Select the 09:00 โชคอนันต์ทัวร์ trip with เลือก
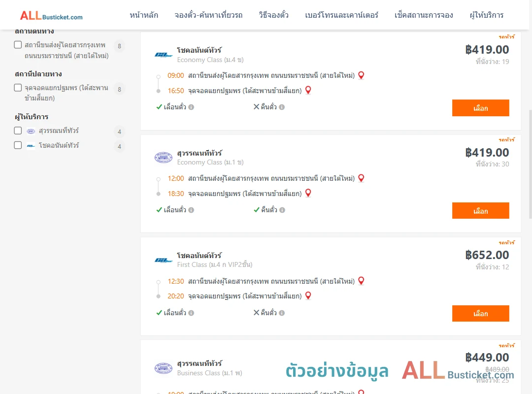The image size is (532, 394). click(480, 108)
